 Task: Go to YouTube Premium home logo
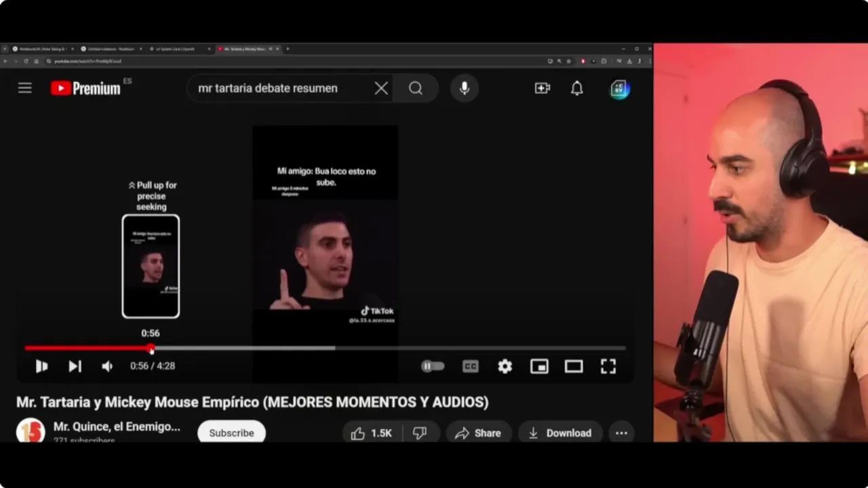pos(85,88)
